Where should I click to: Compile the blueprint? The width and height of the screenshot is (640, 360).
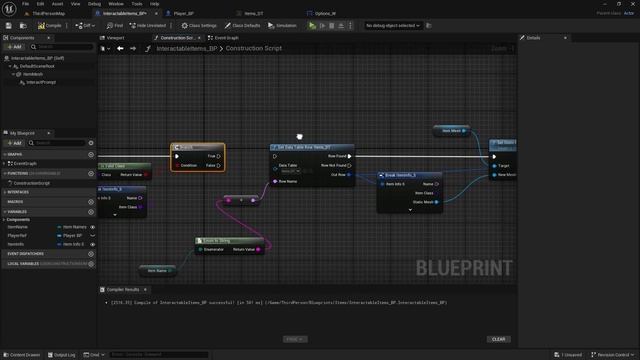click(x=49, y=25)
